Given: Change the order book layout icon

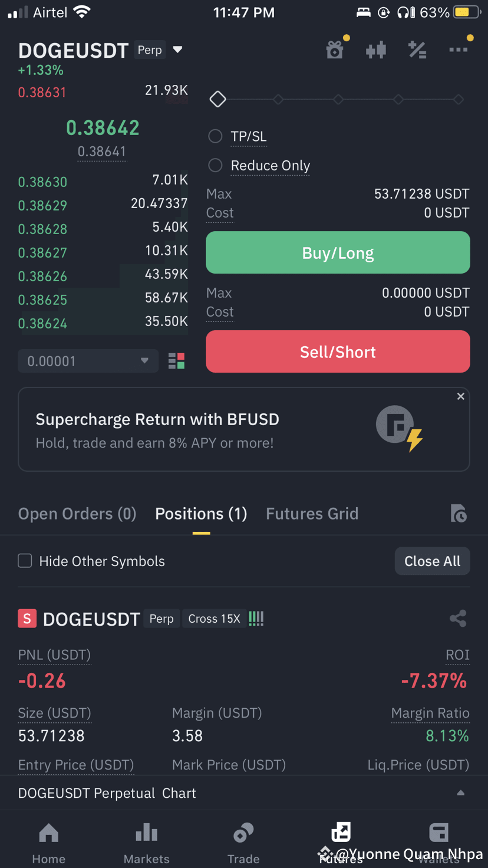Looking at the screenshot, I should click(176, 361).
